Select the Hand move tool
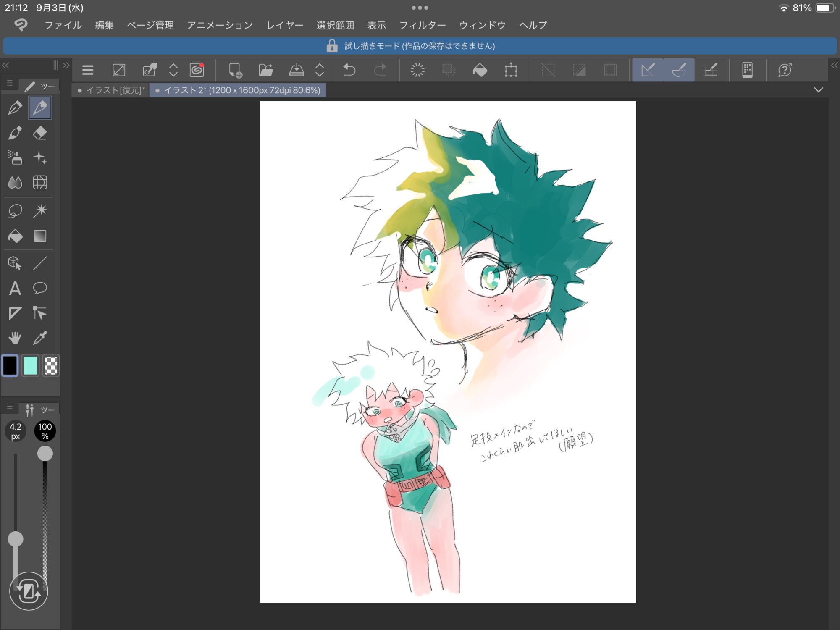Viewport: 840px width, 630px height. (15, 338)
